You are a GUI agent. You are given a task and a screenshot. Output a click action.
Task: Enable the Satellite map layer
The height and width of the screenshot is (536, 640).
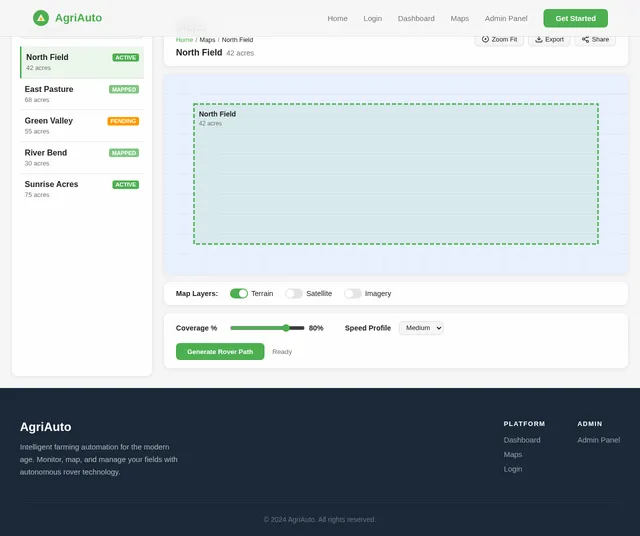[294, 294]
